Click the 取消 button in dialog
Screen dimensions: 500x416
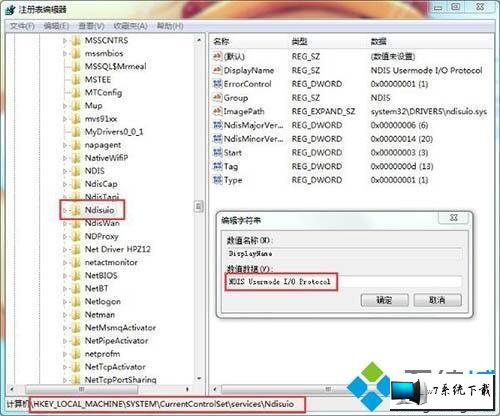point(437,300)
